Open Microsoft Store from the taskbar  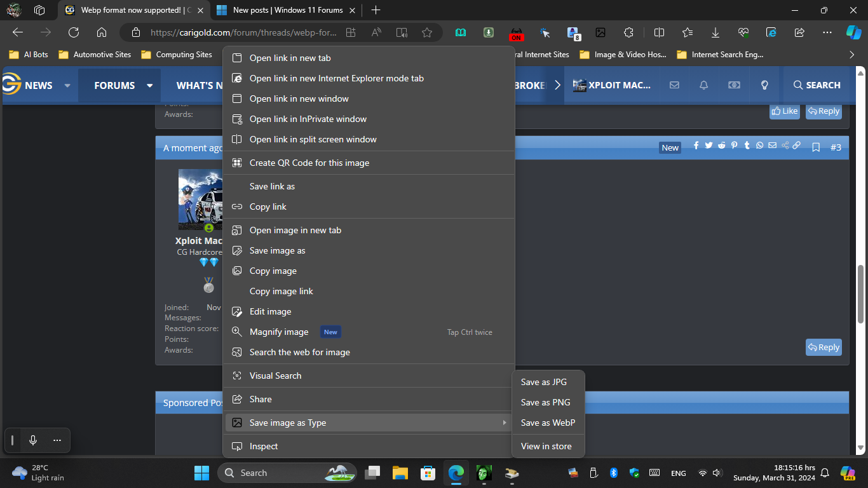click(428, 473)
